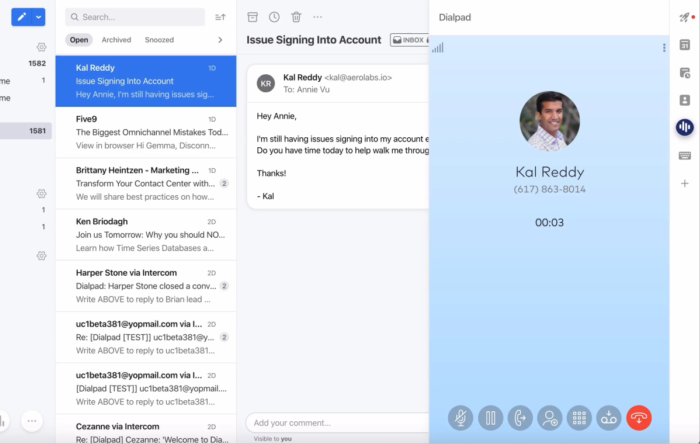
Task: Click the Issue Signing Into Account heading
Action: 314,40
